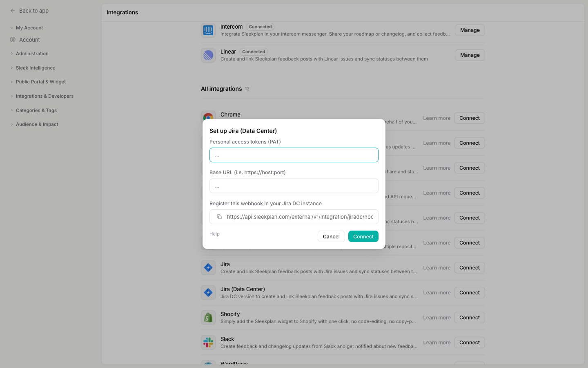
Task: Select the webhook URL text field
Action: [300, 217]
